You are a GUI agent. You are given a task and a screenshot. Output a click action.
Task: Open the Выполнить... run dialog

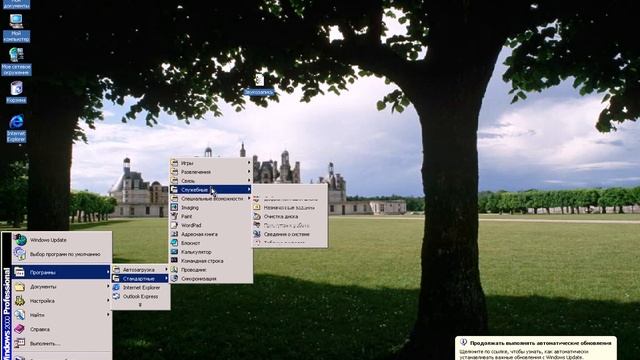click(61, 343)
